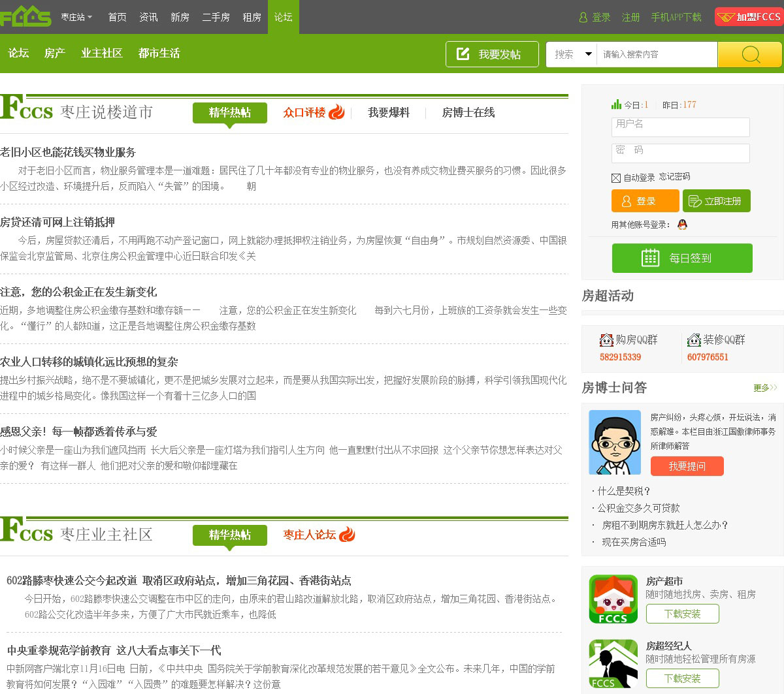Open the 忘记密码 link
This screenshot has width=784, height=694.
[x=674, y=177]
